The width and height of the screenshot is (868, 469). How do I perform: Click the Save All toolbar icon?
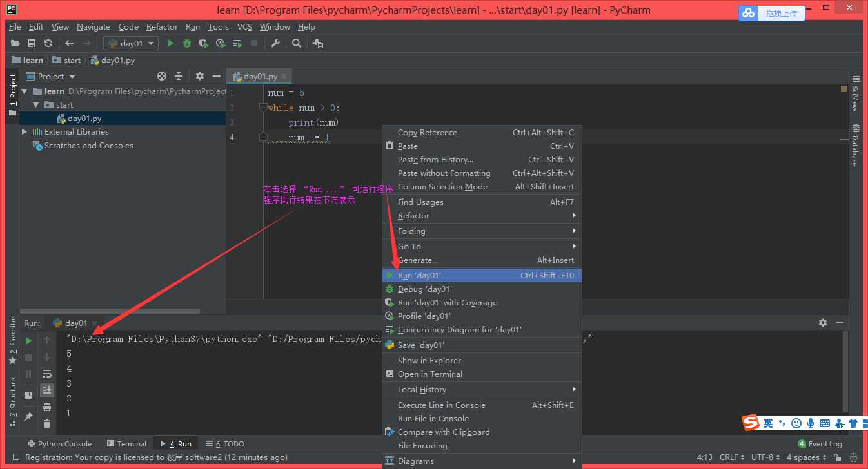pyautogui.click(x=32, y=43)
